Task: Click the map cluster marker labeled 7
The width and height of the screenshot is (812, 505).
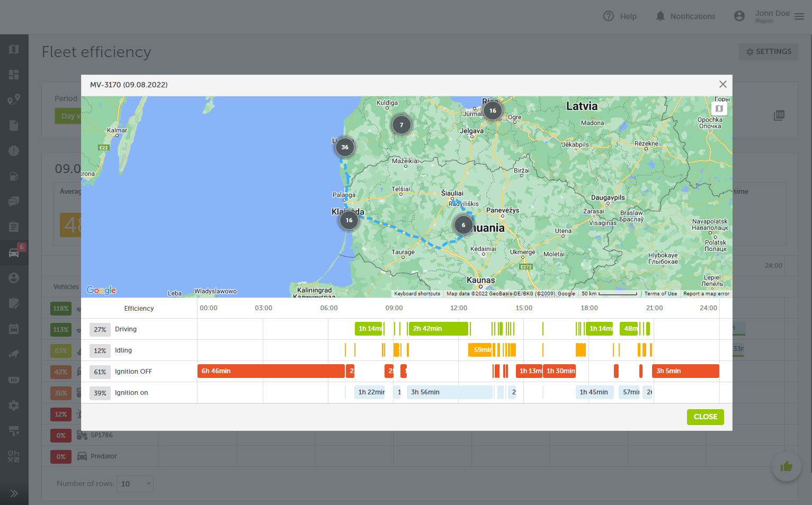Action: coord(401,125)
